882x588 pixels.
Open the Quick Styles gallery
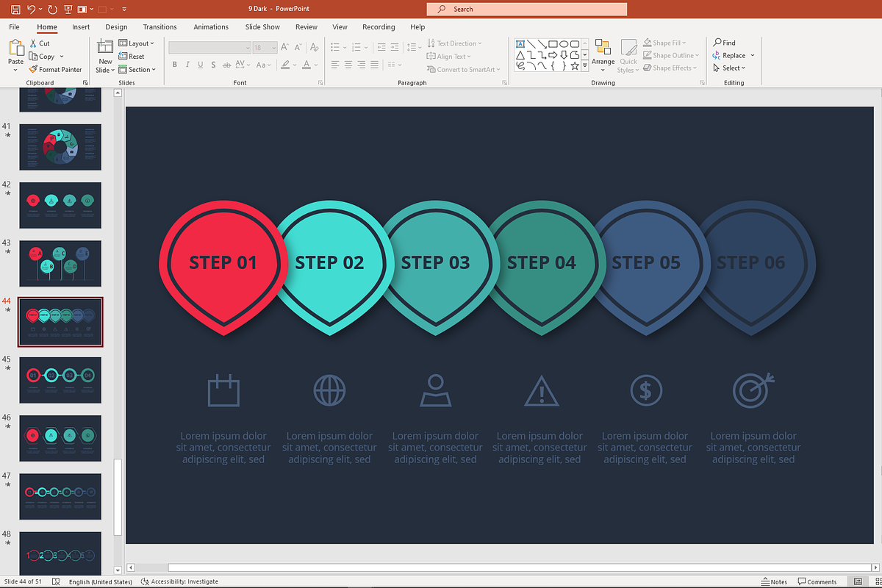(628, 57)
